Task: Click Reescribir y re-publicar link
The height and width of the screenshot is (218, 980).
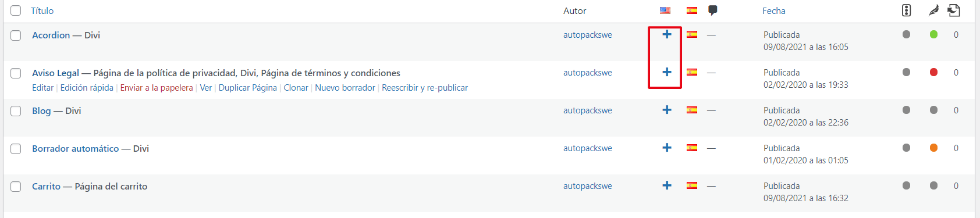Action: tap(425, 88)
